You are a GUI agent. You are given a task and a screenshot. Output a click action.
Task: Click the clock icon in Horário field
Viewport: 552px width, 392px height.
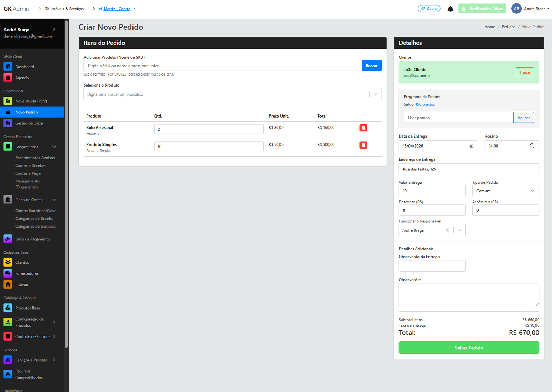point(532,146)
